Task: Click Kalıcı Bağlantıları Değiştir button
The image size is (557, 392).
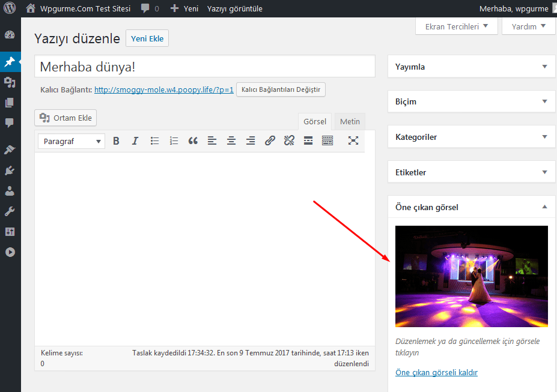Action: 281,89
